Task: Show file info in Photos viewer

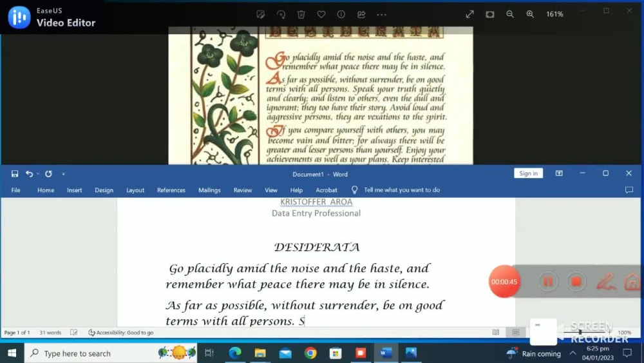Action: (x=341, y=14)
